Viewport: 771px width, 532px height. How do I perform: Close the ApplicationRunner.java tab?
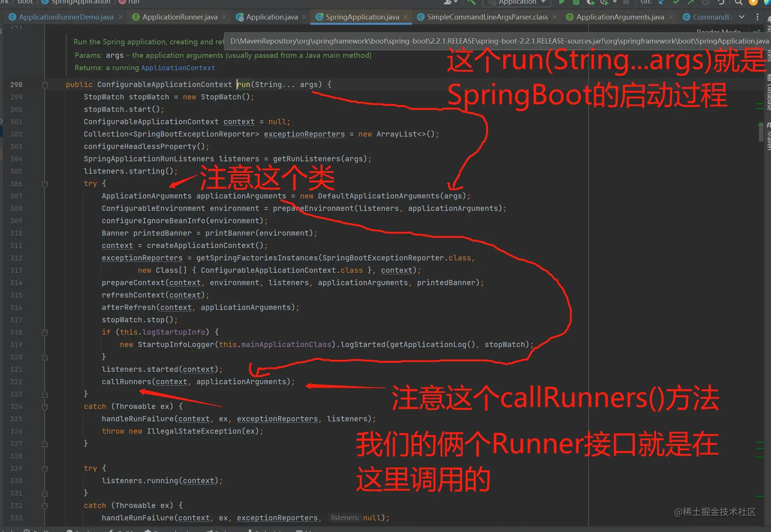pos(223,17)
